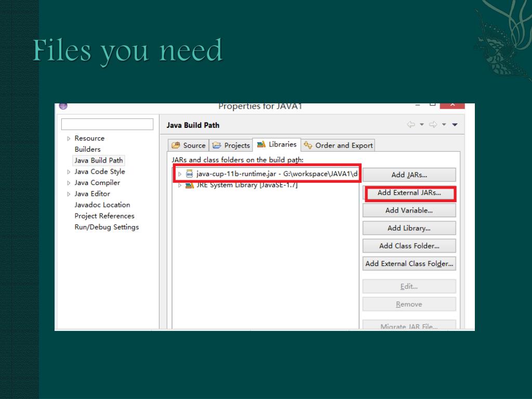Close the Properties for JAVA1 dialog
532x399 pixels.
tap(453, 105)
